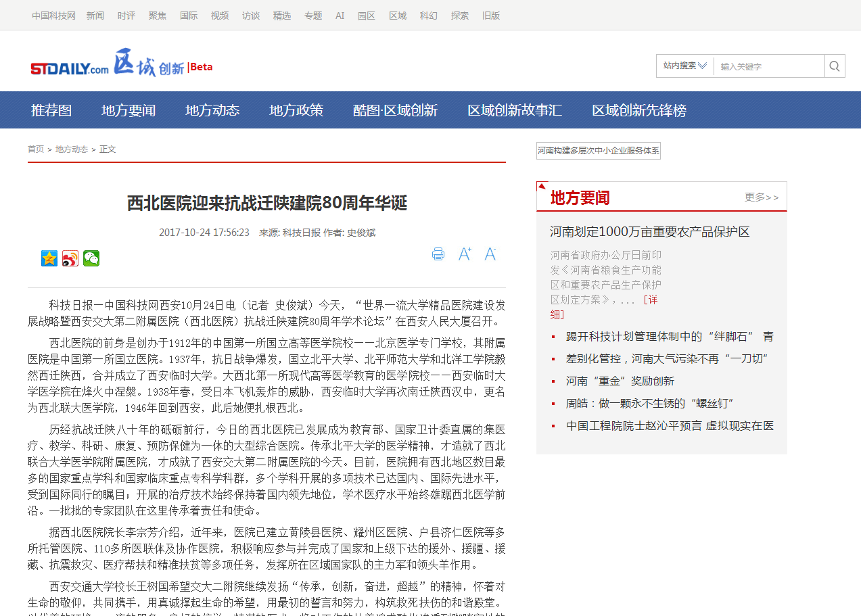Open headline 河南划定1000万亩重要农产品保护区
Image resolution: width=861 pixels, height=616 pixels.
[x=649, y=232]
